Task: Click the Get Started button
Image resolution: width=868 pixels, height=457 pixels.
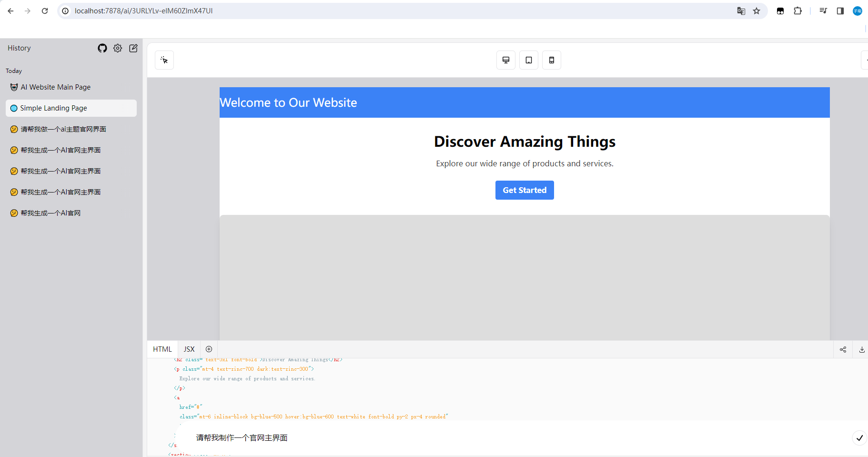Action: point(525,190)
